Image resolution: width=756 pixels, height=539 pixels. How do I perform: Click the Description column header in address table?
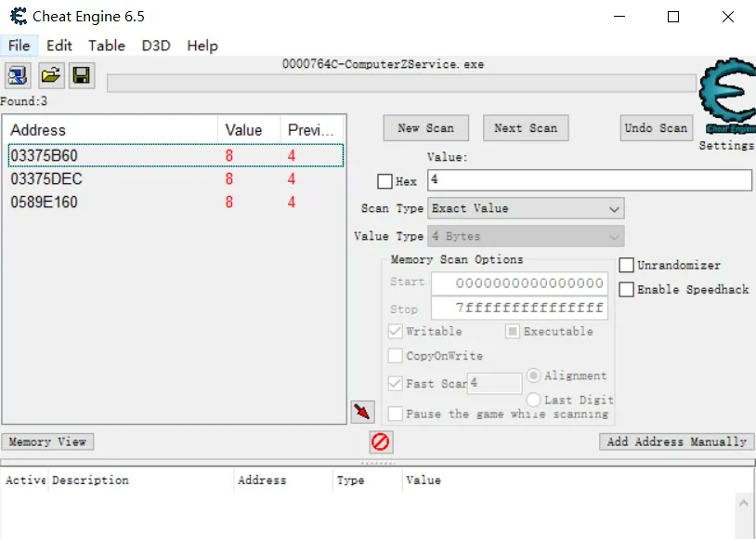tap(141, 480)
